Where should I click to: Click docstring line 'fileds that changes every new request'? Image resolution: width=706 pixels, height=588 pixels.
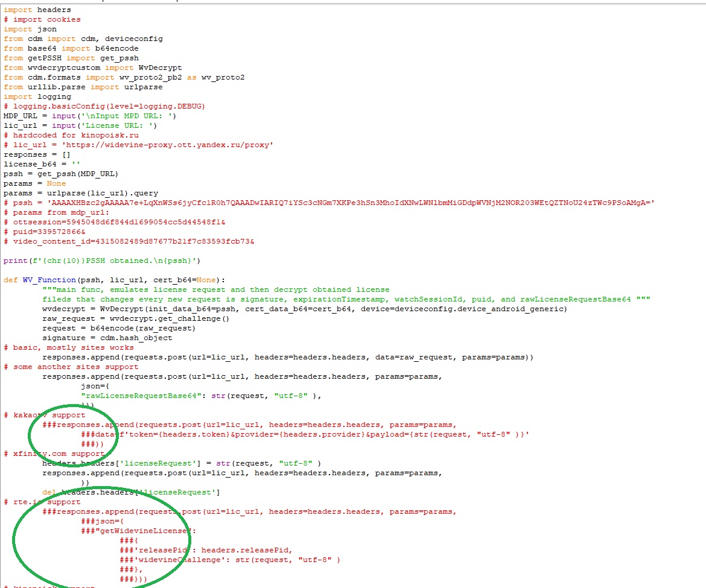click(x=346, y=300)
